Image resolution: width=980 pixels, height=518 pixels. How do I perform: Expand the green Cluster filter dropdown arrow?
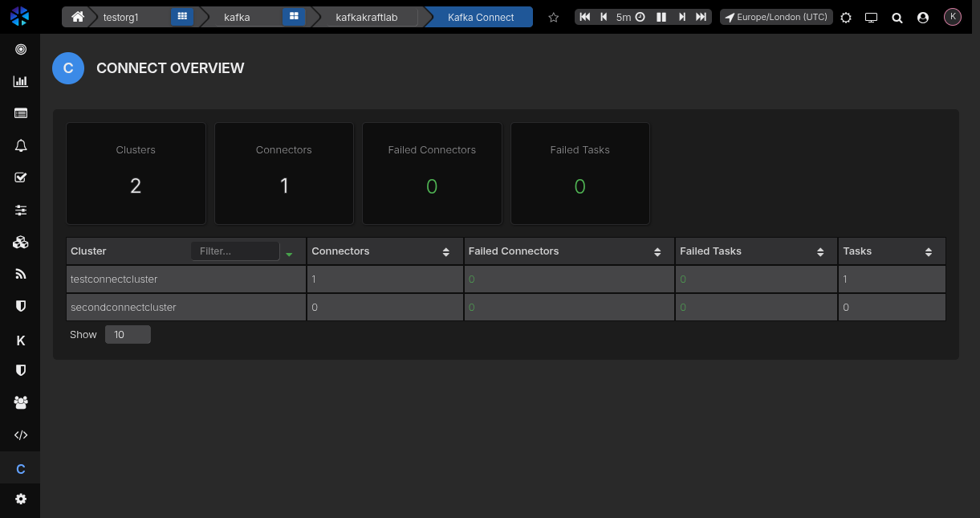click(289, 254)
